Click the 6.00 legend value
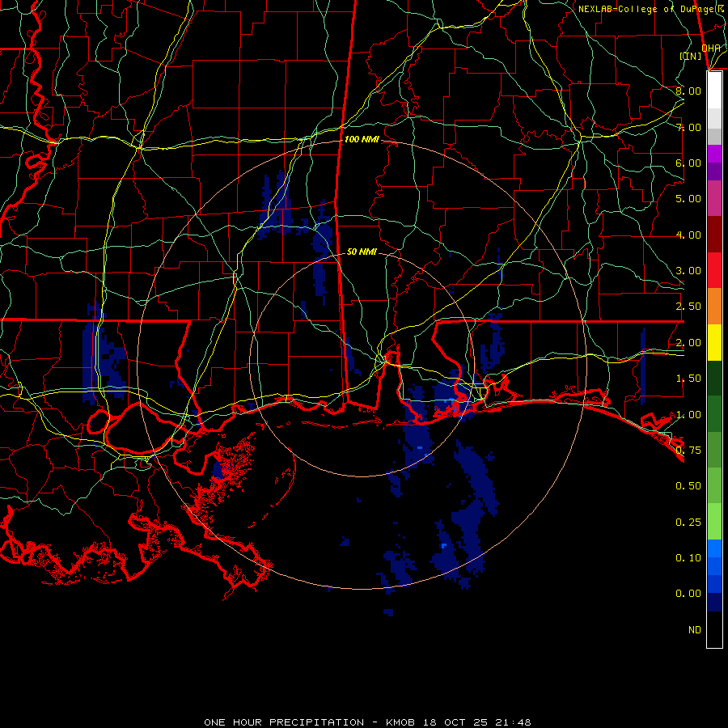 688,163
